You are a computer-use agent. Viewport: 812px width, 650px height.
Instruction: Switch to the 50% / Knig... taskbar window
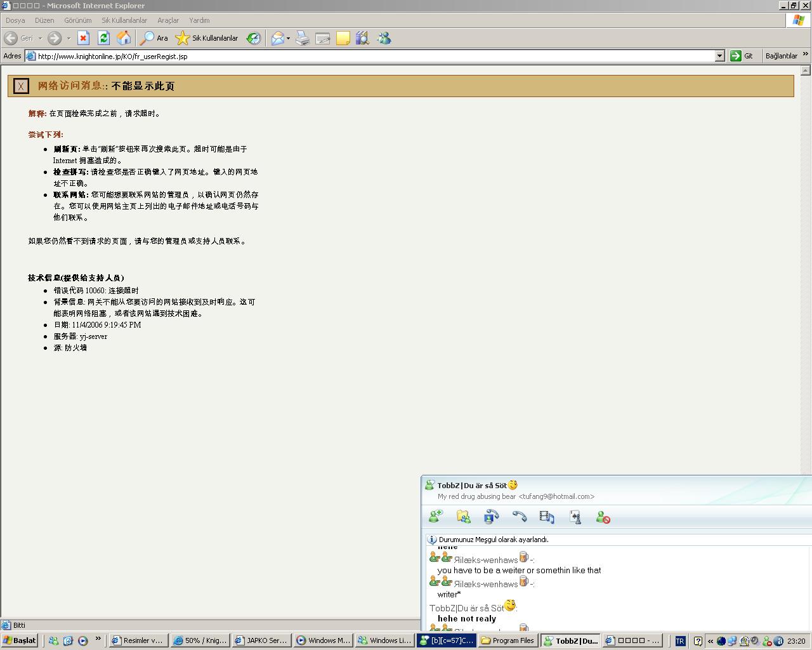pyautogui.click(x=200, y=640)
